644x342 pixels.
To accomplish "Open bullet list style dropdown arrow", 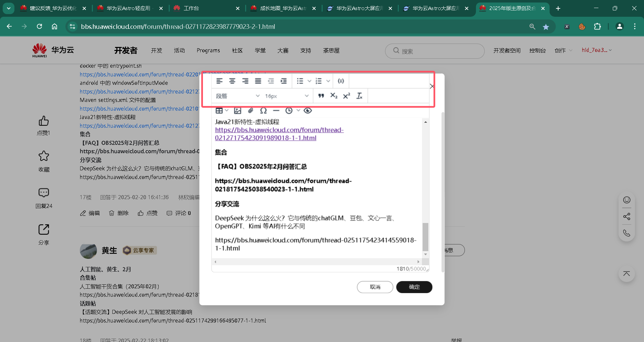I will [x=309, y=81].
